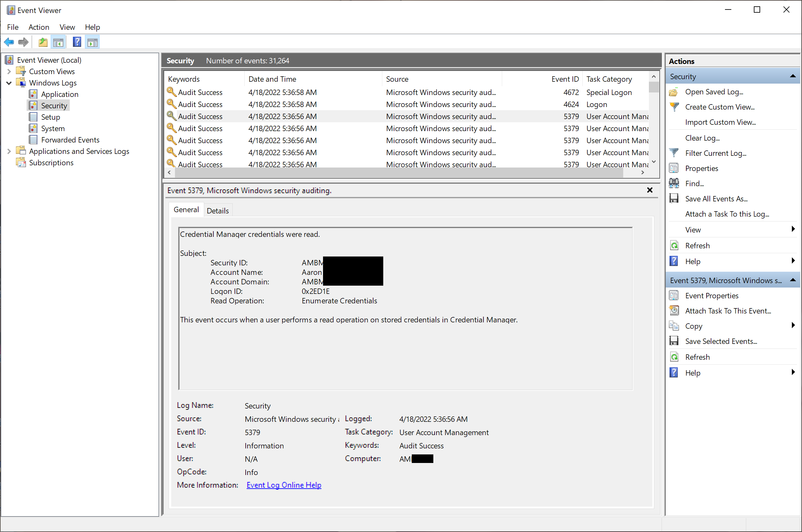Click the Export/Open Saved Log toolbar icon

tap(43, 41)
